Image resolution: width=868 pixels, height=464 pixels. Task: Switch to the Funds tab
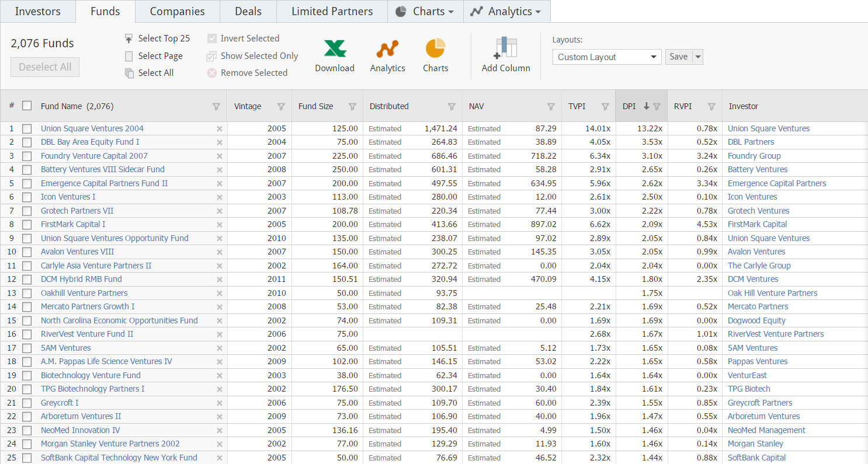click(105, 11)
